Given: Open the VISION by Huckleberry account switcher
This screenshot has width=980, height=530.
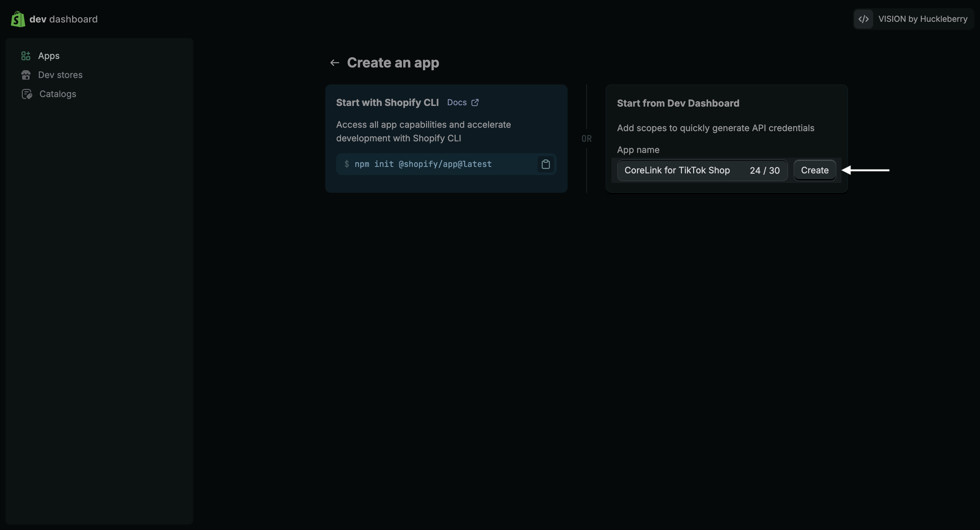Looking at the screenshot, I should tap(922, 19).
